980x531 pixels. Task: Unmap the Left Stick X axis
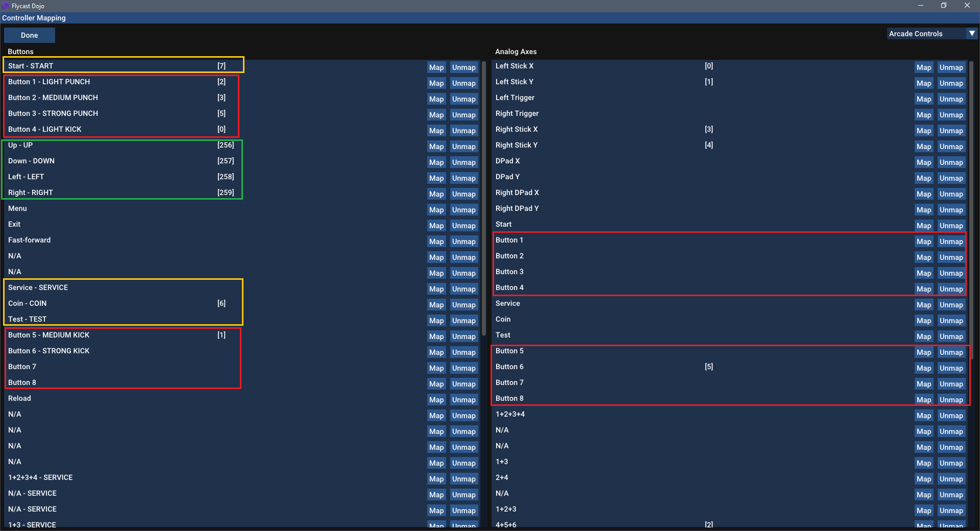point(950,67)
